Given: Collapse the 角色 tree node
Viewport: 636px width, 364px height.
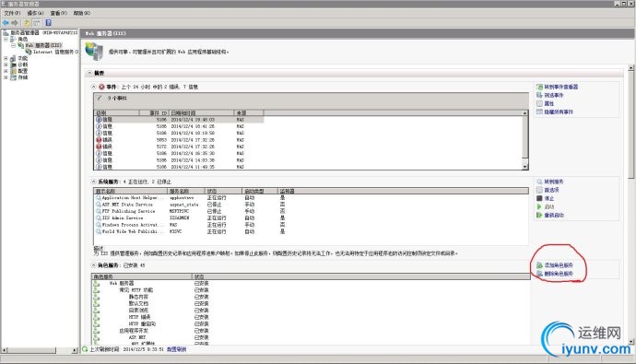Looking at the screenshot, I should 6,40.
